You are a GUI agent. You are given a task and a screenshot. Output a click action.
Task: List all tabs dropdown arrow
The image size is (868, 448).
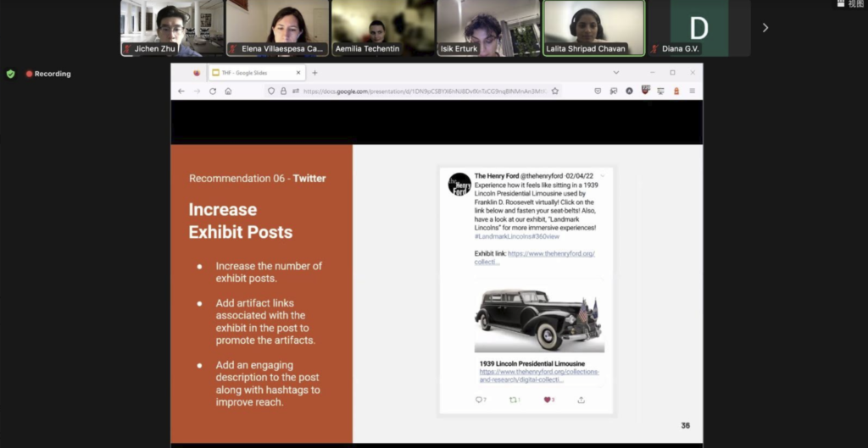coord(616,73)
